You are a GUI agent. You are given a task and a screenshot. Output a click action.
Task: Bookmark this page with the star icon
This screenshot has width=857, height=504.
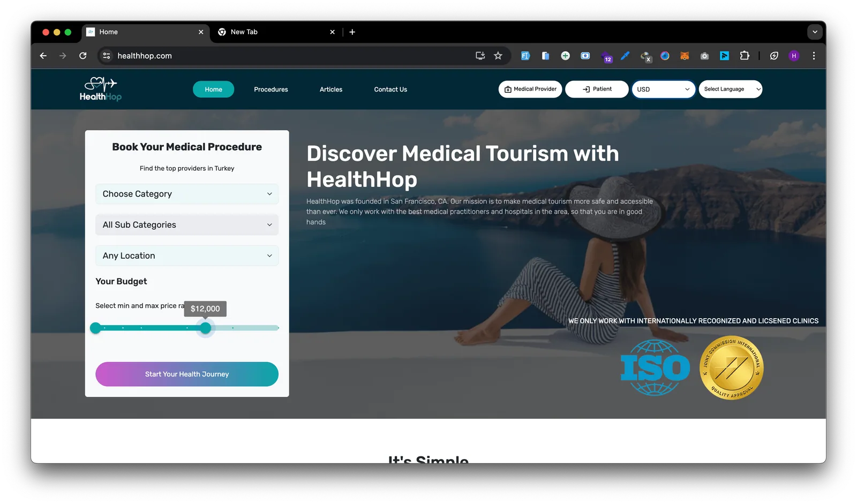(498, 56)
